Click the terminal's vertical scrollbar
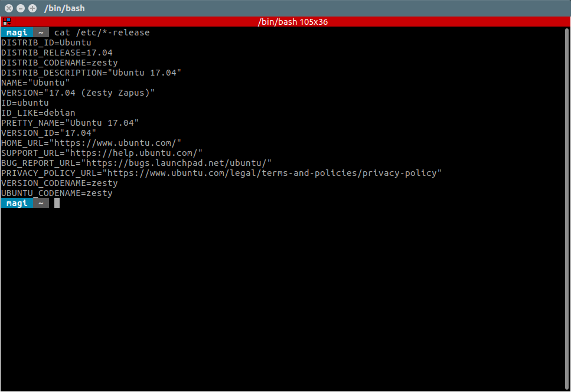 pos(567,208)
